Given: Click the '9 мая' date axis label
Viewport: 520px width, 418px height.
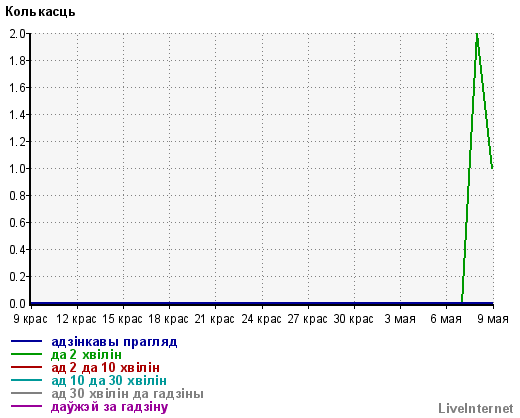Looking at the screenshot, I should (493, 319).
